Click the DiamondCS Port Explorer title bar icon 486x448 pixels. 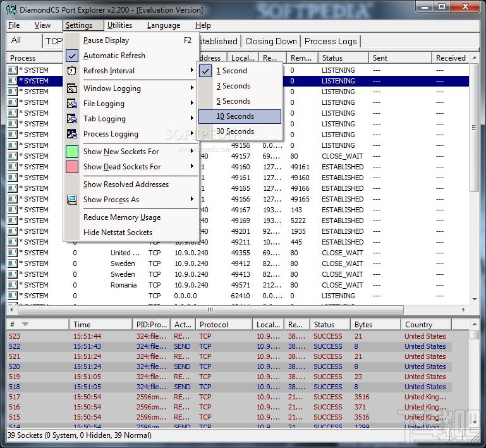(11, 10)
